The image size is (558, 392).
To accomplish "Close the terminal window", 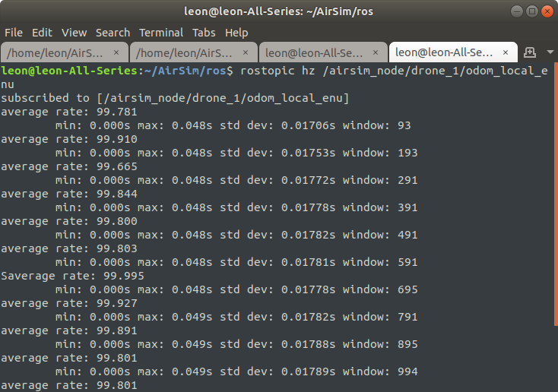I will [545, 11].
